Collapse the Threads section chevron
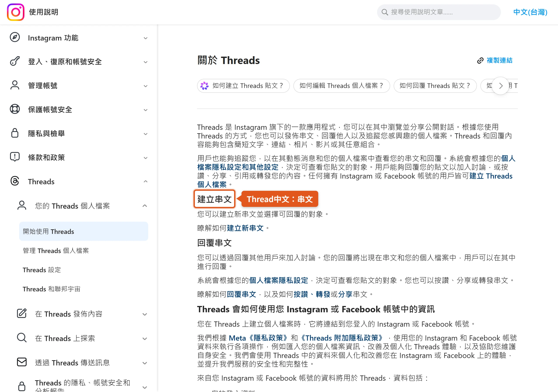Viewport: 558px width, 392px height. (x=145, y=181)
